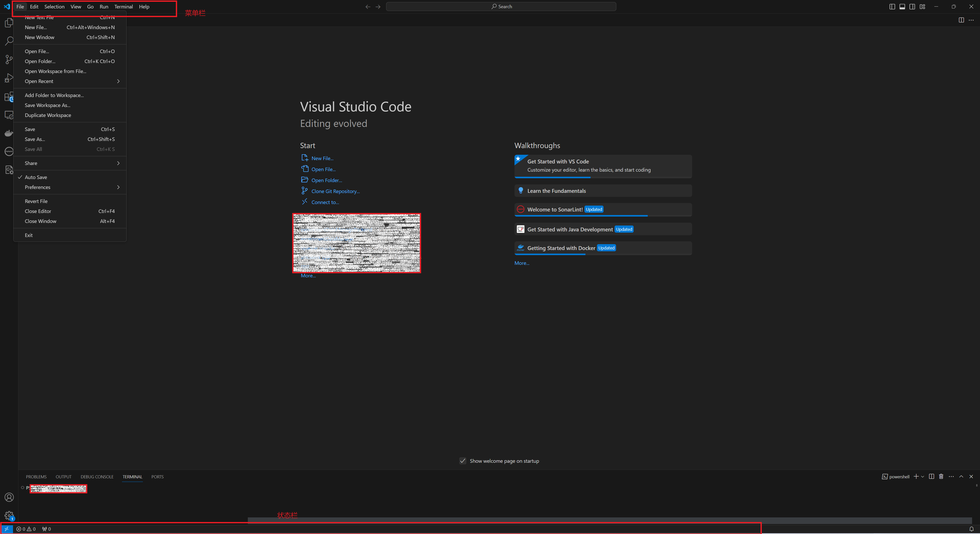Open terminal launch profile dropdown arrow
The width and height of the screenshot is (980, 534).
[x=923, y=477]
